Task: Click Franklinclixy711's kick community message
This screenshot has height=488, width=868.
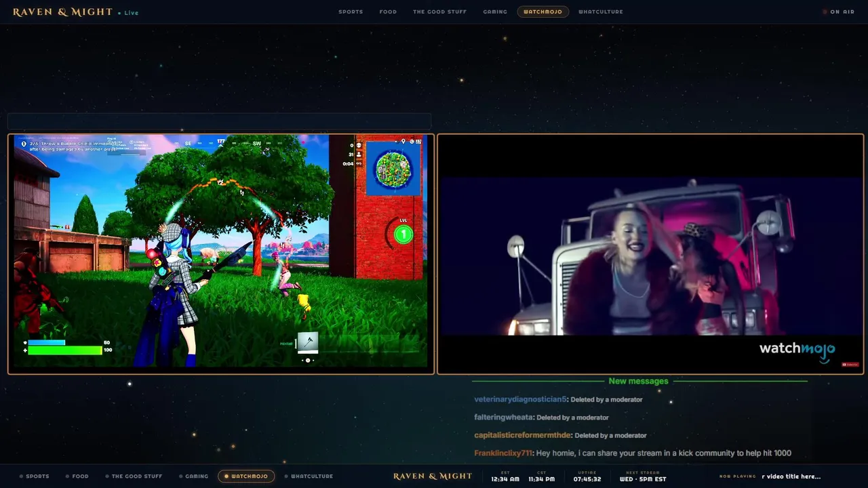Action: click(x=664, y=453)
